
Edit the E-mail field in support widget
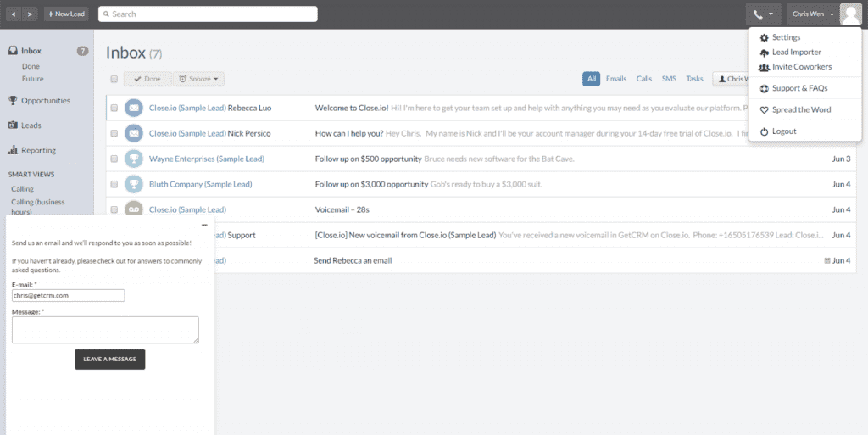coord(68,296)
